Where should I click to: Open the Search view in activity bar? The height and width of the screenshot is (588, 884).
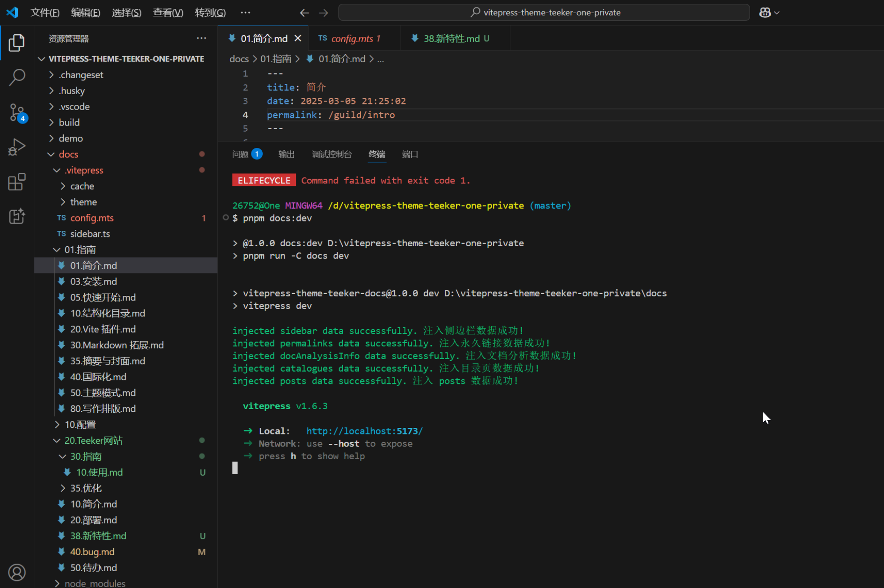[17, 77]
